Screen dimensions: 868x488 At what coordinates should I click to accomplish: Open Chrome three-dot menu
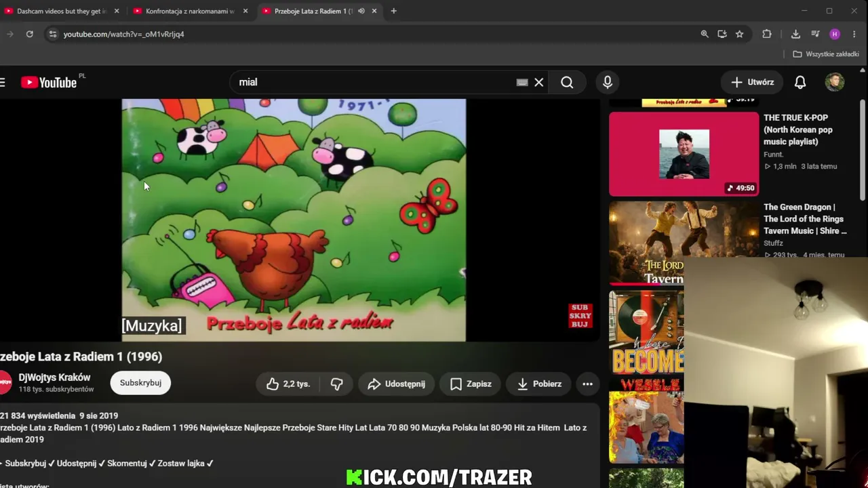854,34
